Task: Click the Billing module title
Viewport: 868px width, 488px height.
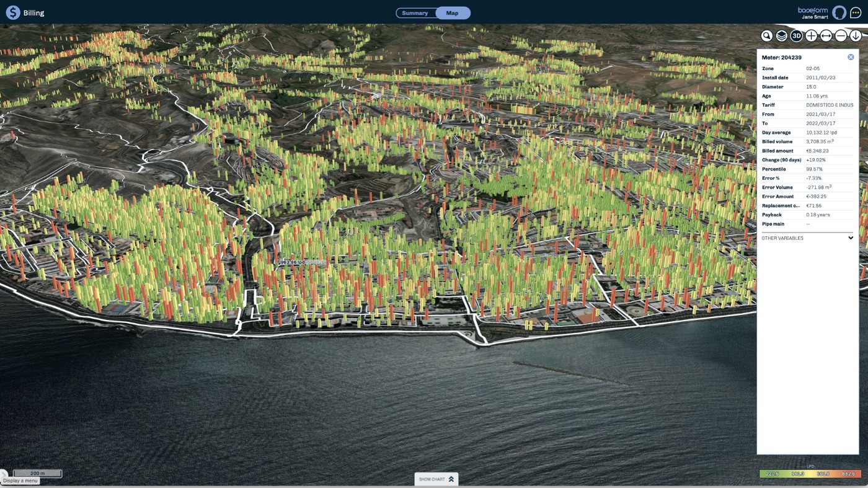Action: pos(33,13)
